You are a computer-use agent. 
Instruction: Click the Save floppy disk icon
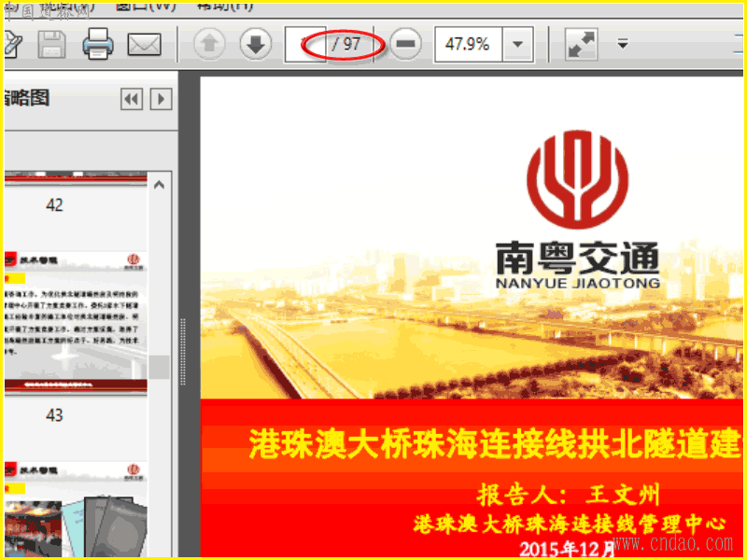51,44
